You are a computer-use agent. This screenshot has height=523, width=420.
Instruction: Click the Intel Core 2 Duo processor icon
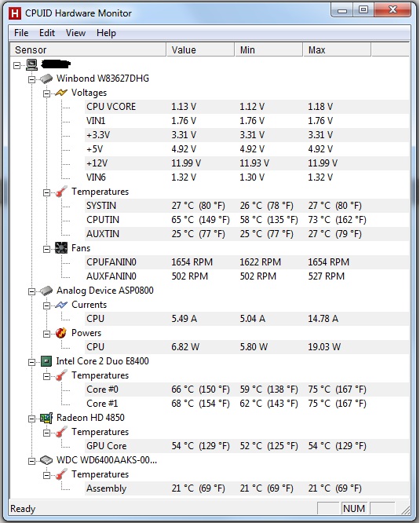click(46, 361)
